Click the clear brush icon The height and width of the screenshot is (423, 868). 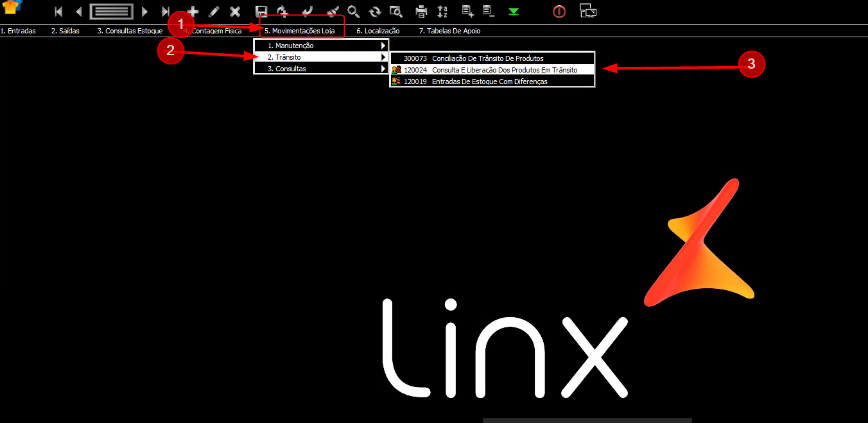coord(332,12)
